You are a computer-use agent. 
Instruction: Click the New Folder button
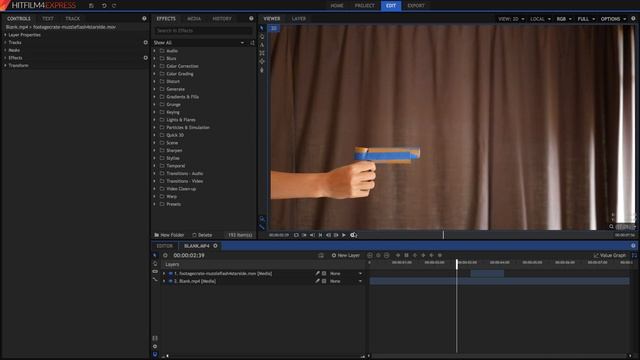169,235
